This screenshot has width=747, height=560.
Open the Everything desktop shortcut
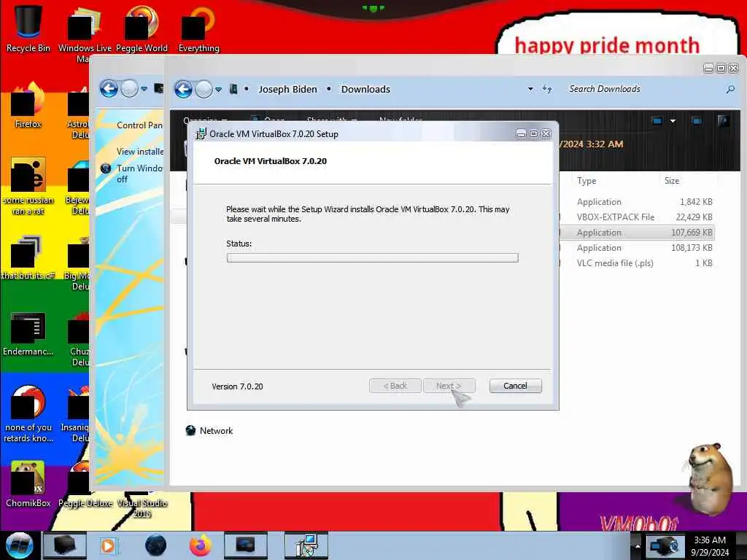click(198, 28)
